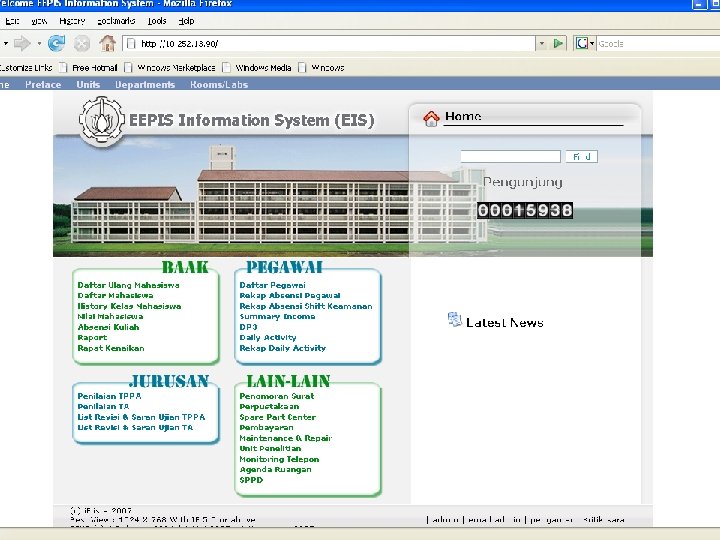Open the Bookmarks menu
Viewport: 720px width, 540px height.
pyautogui.click(x=116, y=21)
